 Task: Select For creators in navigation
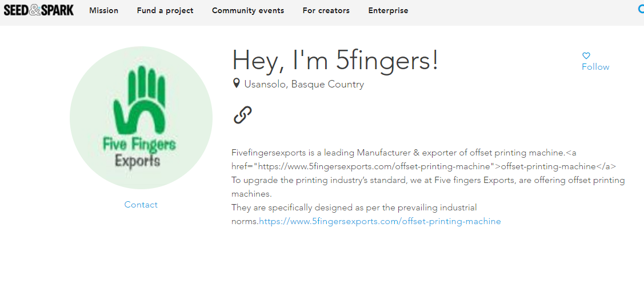click(x=326, y=10)
